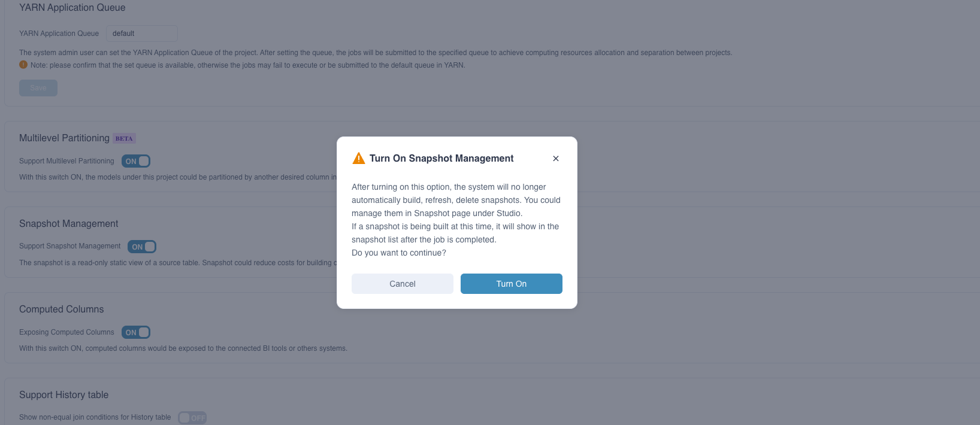Toggle the Support Snapshot Management switch

(x=142, y=247)
